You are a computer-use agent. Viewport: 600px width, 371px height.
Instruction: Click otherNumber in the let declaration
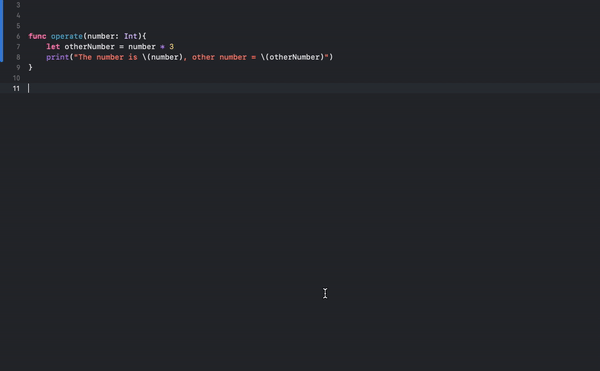tap(90, 46)
